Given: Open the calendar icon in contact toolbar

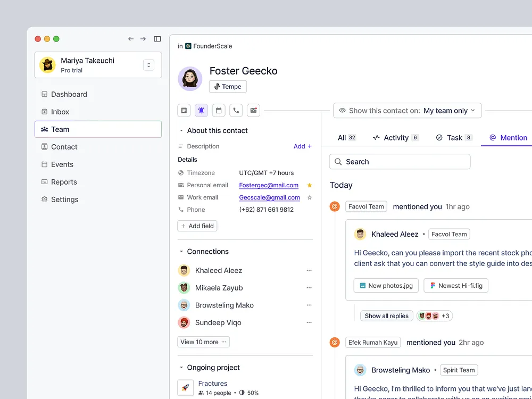Looking at the screenshot, I should 219,111.
